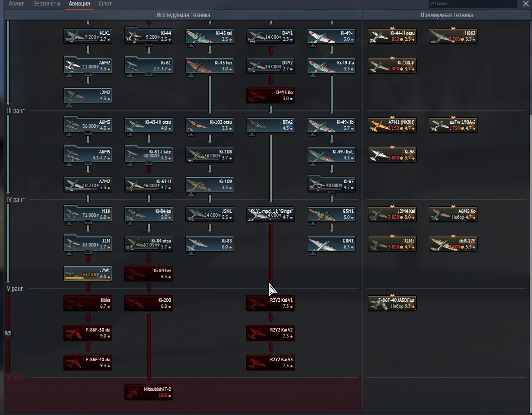Click the G5N1 heavy bomber
532x415 pixels.
click(332, 214)
